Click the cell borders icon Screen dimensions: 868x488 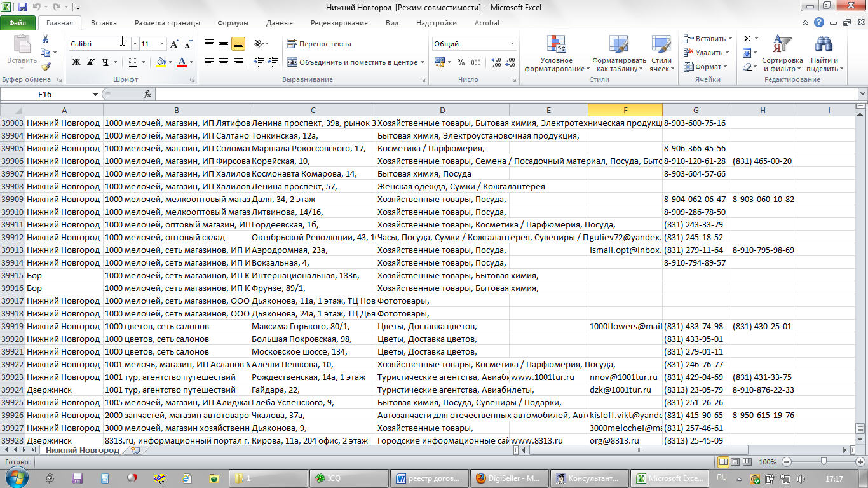(133, 62)
